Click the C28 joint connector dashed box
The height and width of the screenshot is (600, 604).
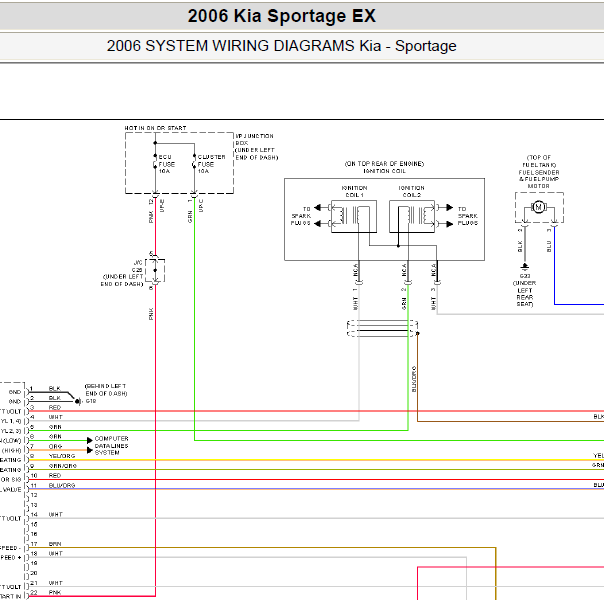click(155, 270)
